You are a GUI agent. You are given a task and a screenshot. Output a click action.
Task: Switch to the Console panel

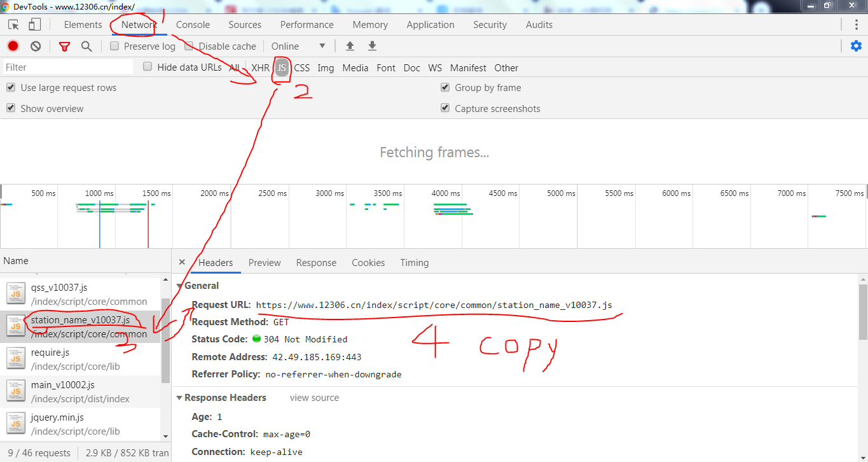tap(193, 24)
